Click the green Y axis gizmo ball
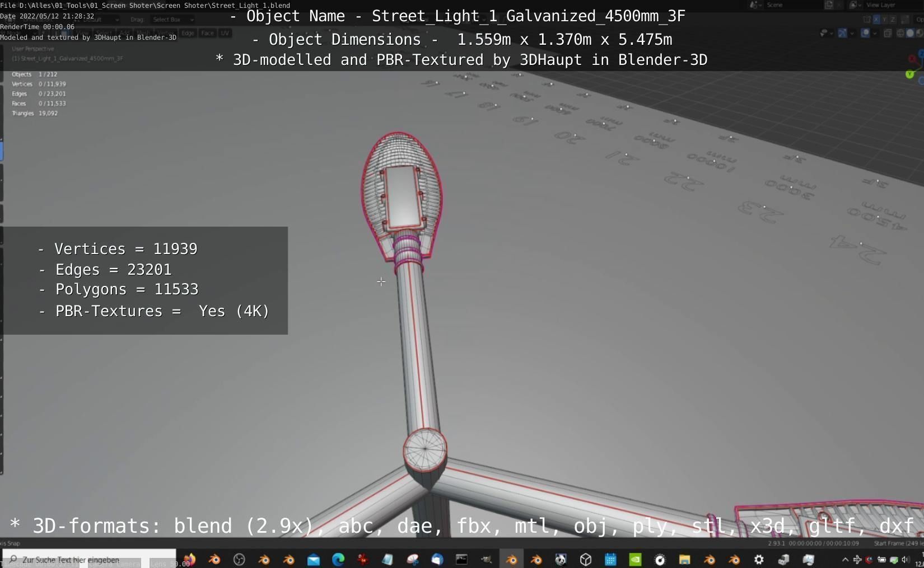The height and width of the screenshot is (568, 924). coord(910,74)
